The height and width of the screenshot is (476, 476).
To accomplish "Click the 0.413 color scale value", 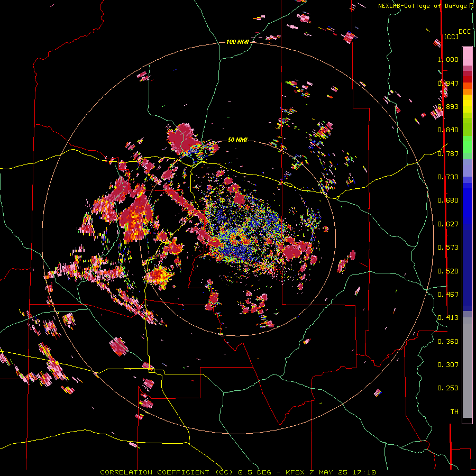I will pos(448,318).
